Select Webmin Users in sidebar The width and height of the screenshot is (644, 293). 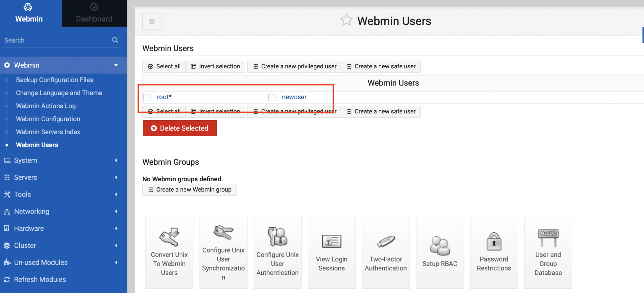[x=37, y=145]
